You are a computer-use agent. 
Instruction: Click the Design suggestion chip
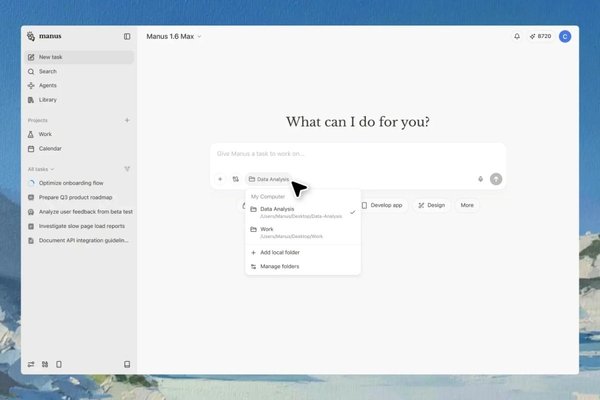pos(431,206)
